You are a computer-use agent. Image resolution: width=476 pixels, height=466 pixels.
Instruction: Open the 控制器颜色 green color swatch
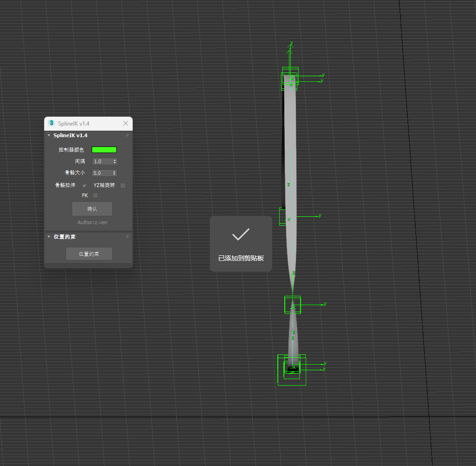(104, 150)
